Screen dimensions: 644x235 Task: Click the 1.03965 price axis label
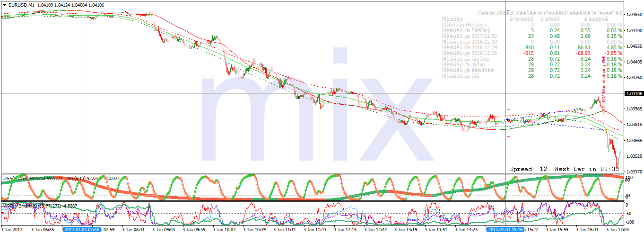click(x=634, y=109)
